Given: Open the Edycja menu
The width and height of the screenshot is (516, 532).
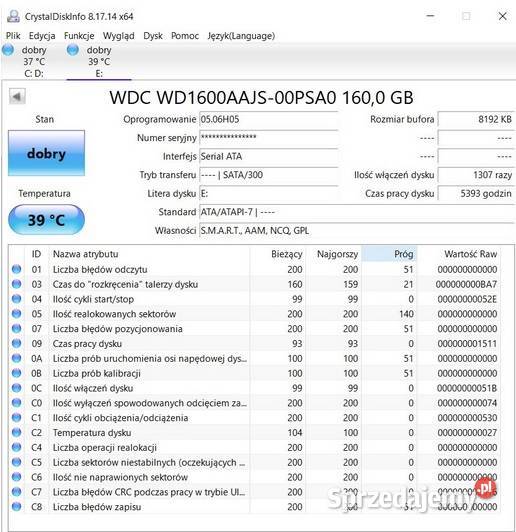Looking at the screenshot, I should tap(42, 36).
